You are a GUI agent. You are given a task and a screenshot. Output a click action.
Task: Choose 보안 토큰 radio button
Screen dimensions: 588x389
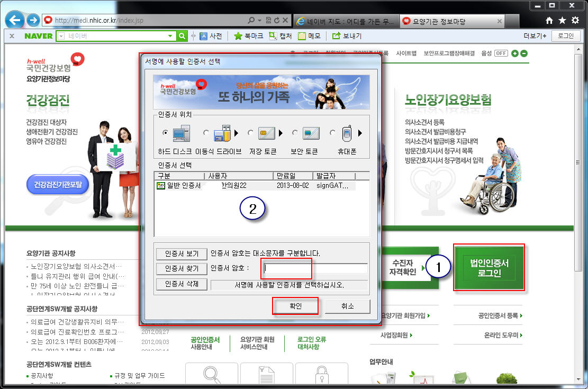pos(295,132)
